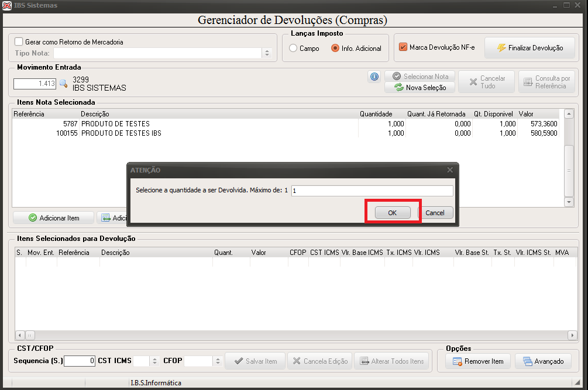Enable Gerar como Retorno de Mercadoria checkbox

(19, 42)
